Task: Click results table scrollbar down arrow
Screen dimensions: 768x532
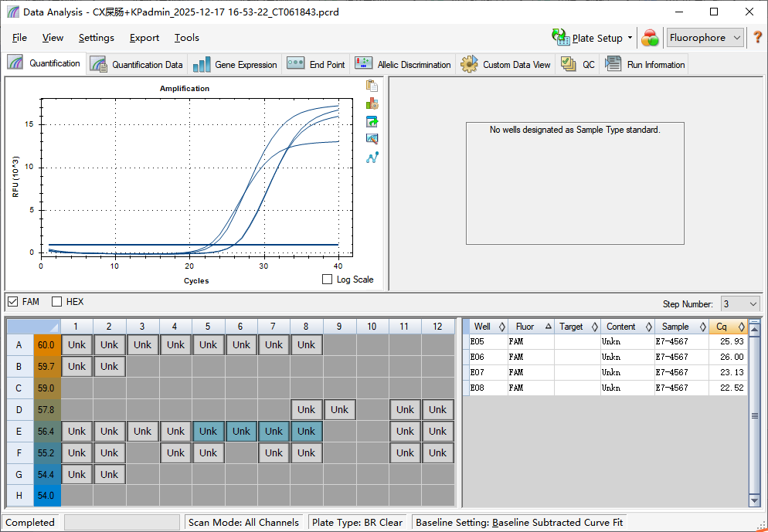Action: pyautogui.click(x=754, y=500)
